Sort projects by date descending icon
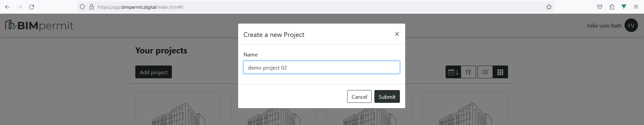This screenshot has width=644, height=125. pos(453,72)
